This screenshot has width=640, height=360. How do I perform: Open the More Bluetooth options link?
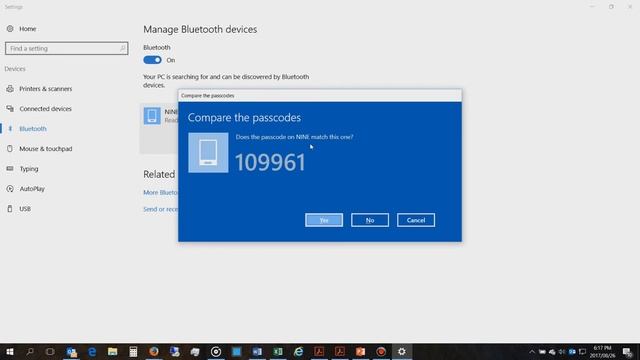[160, 192]
